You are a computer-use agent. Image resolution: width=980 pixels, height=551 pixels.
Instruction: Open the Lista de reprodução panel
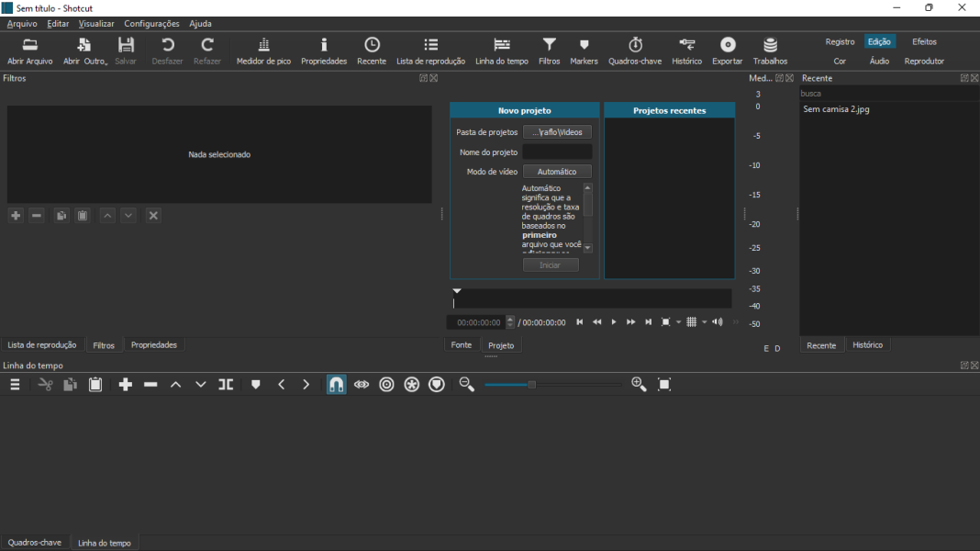[x=431, y=50]
